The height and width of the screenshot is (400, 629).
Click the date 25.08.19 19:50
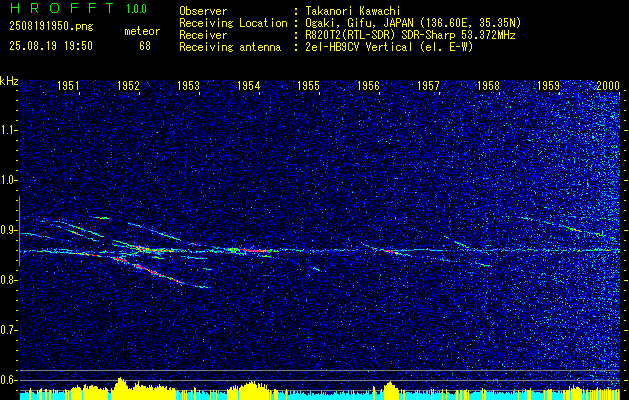click(x=51, y=46)
